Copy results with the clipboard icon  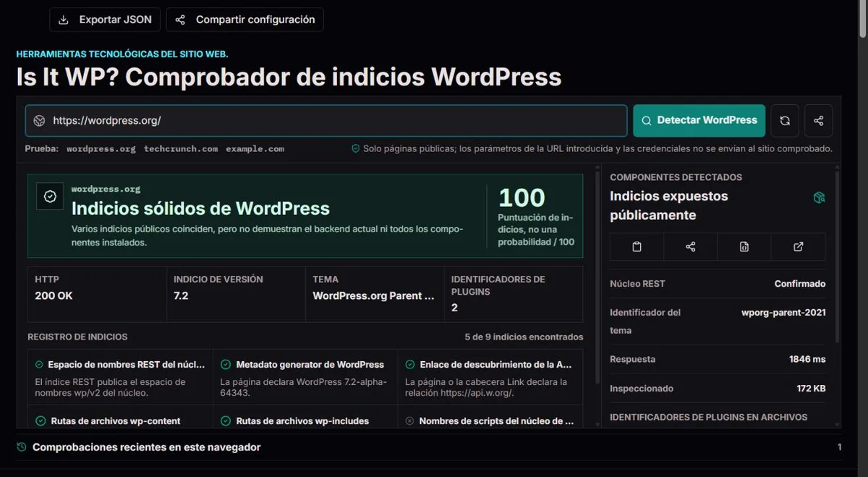637,247
